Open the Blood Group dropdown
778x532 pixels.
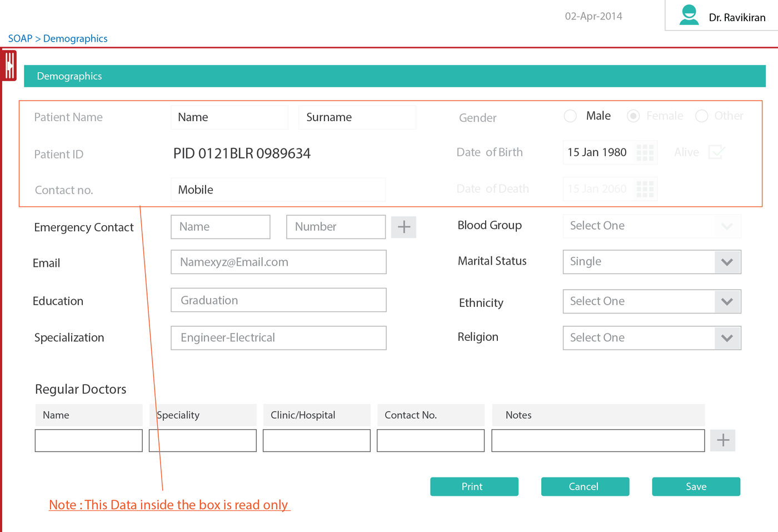727,226
